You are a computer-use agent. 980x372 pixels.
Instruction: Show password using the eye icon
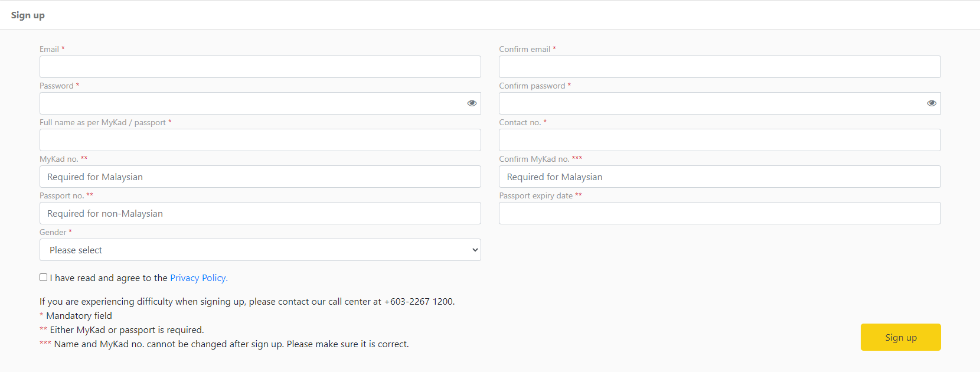coord(472,103)
